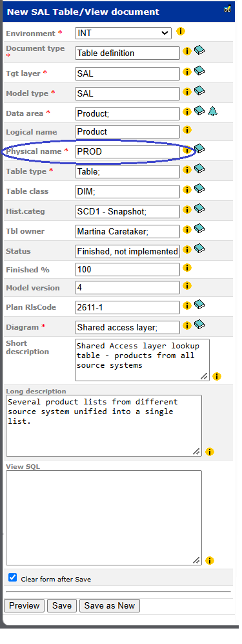Image resolution: width=242 pixels, height=644 pixels.
Task: Click the Physical name field containing PROD
Action: click(127, 151)
